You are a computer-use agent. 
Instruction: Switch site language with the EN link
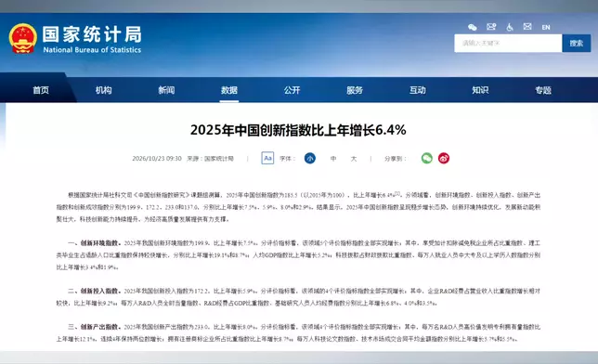coord(546,27)
